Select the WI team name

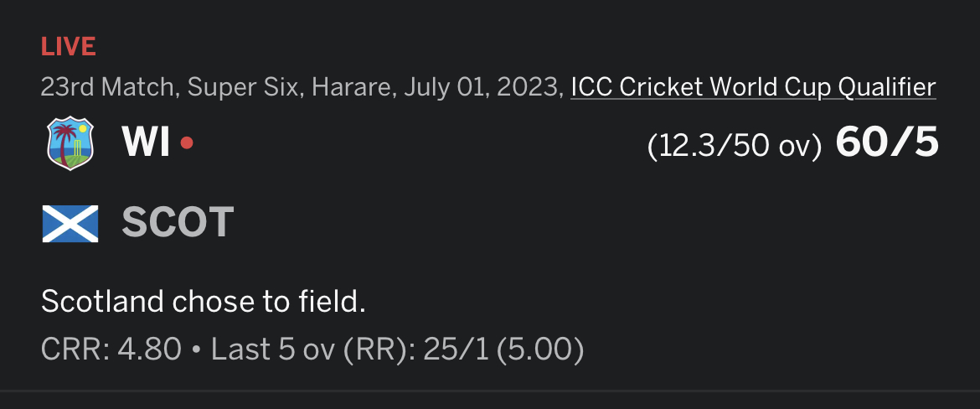pos(147,143)
